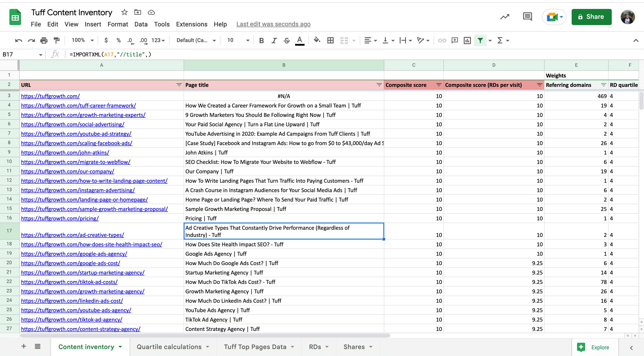The width and height of the screenshot is (644, 356).
Task: Click the Print icon
Action: [44, 40]
